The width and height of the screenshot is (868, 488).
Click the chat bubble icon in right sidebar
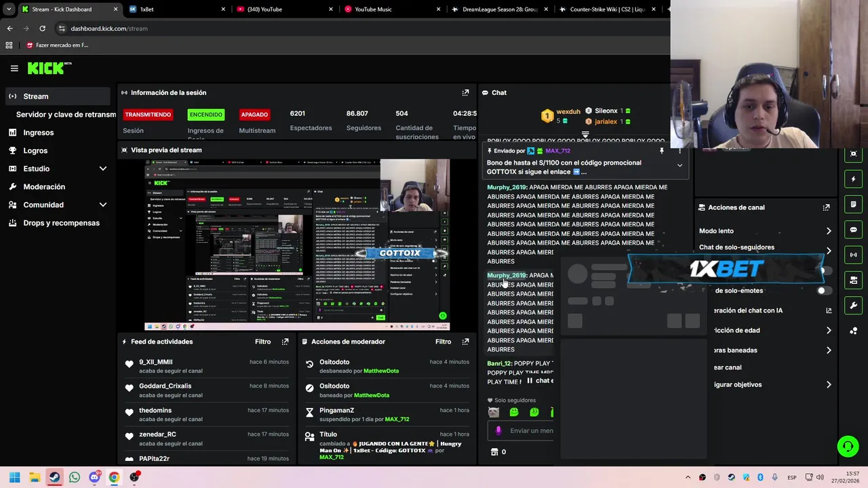pos(853,230)
